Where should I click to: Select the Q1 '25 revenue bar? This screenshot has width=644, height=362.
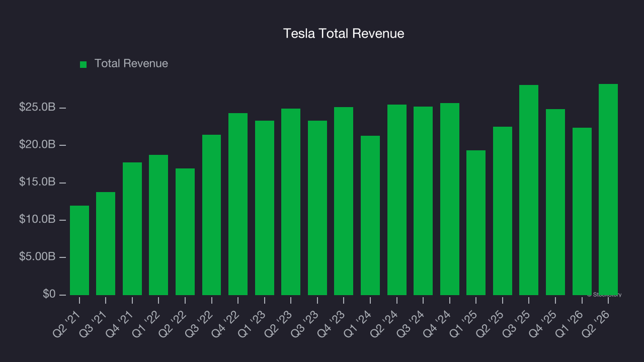[476, 223]
